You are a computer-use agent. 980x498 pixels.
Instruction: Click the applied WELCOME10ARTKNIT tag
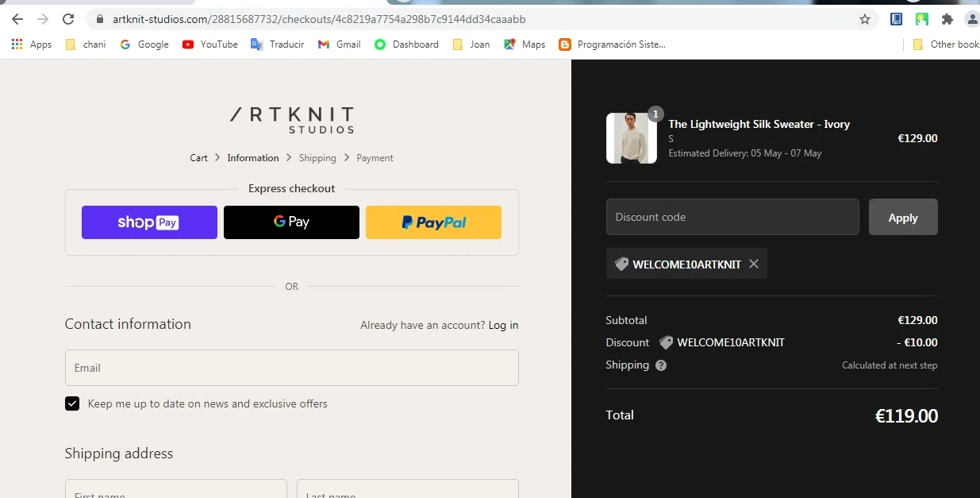coord(686,264)
